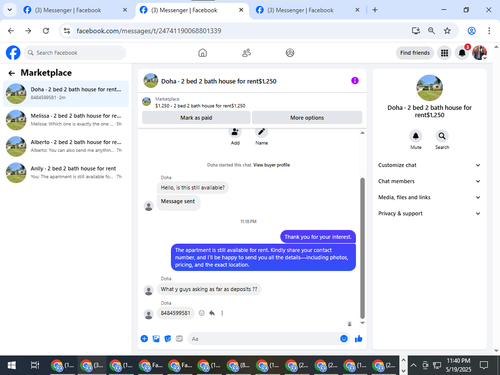500x375 pixels.
Task: Select the "Thank you for your interest." message
Action: (318, 237)
